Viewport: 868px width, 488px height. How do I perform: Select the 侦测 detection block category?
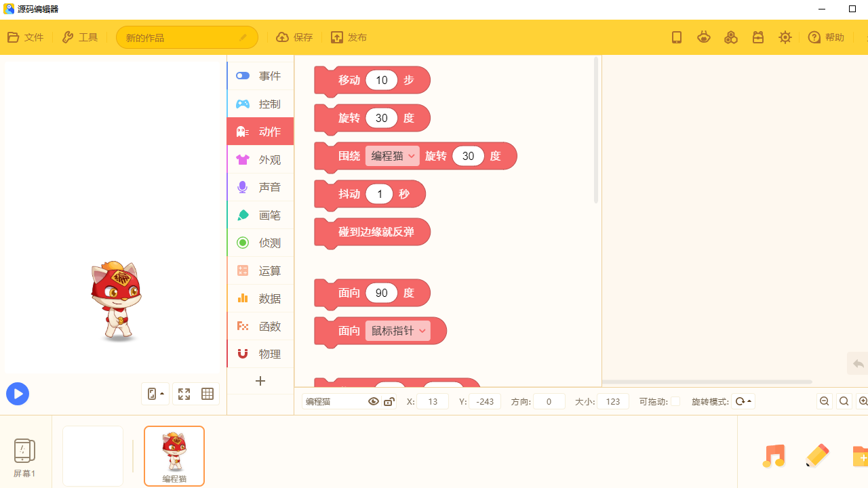coord(260,243)
